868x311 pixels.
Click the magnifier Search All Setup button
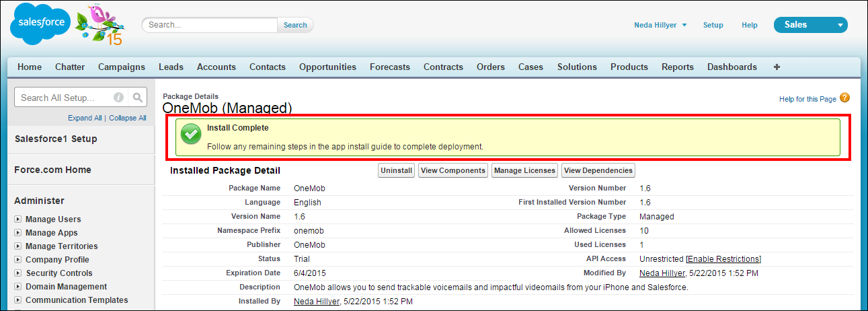pos(137,98)
